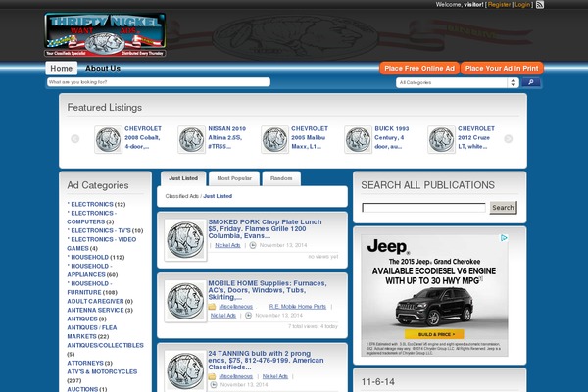588x392 pixels.
Task: Click the Nissan 2010 Altima thumbnail
Action: point(191,139)
